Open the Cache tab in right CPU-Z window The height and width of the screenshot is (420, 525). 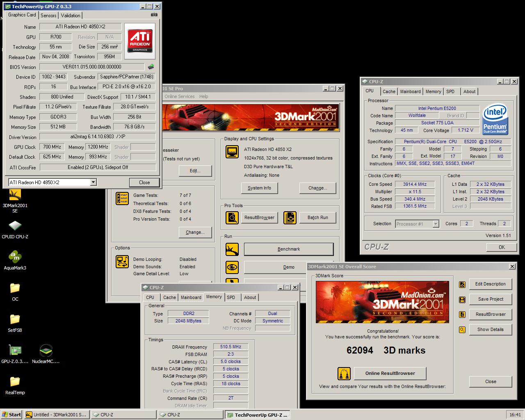click(x=389, y=91)
